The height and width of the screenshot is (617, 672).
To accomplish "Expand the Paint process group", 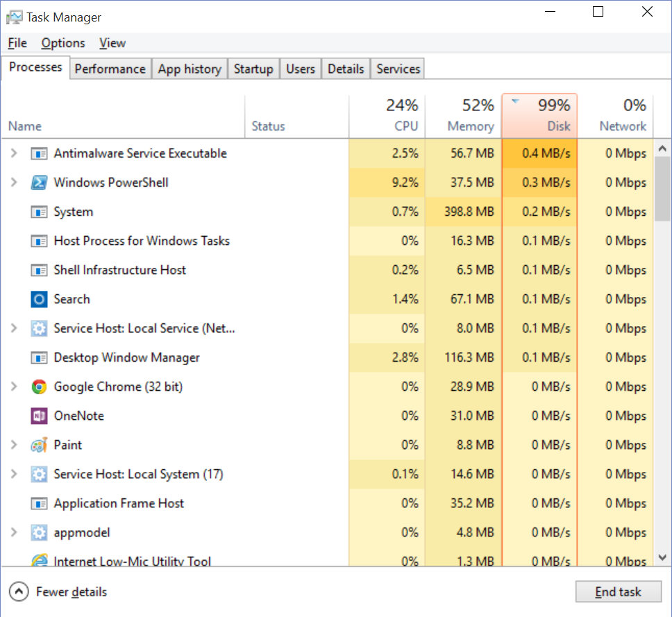I will [x=14, y=444].
